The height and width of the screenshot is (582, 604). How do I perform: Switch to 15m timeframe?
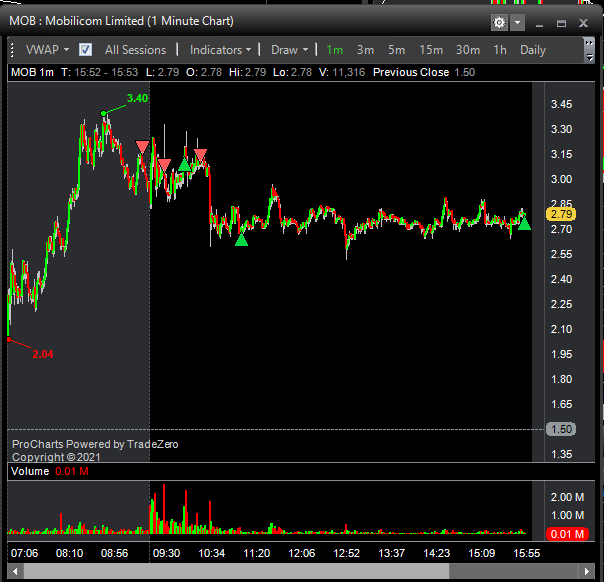point(431,50)
